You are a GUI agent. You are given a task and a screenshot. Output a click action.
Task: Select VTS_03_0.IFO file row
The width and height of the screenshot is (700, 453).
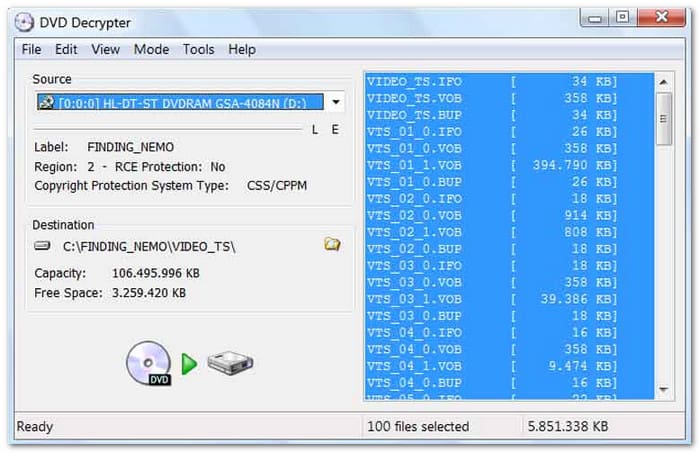pos(509,266)
